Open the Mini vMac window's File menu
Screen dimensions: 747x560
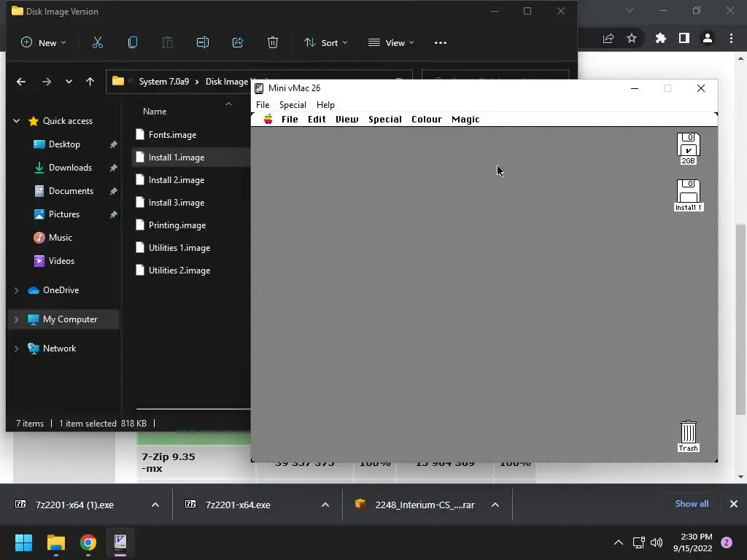click(263, 105)
